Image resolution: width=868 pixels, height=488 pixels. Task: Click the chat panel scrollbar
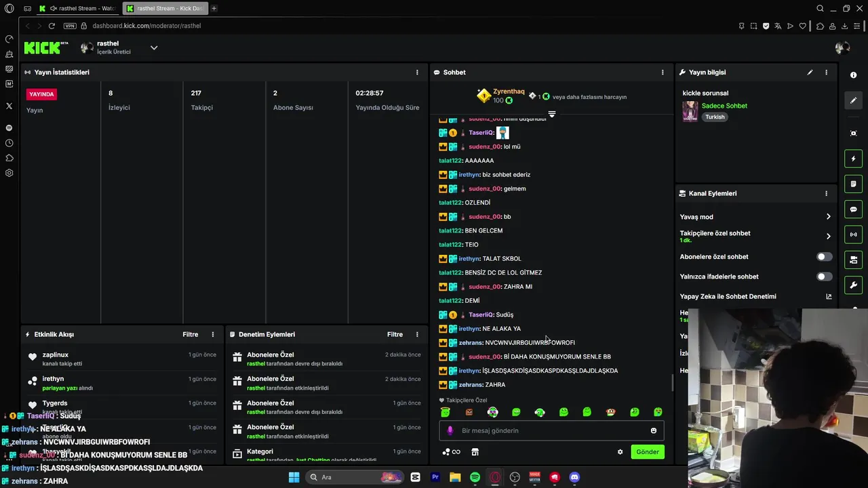672,383
